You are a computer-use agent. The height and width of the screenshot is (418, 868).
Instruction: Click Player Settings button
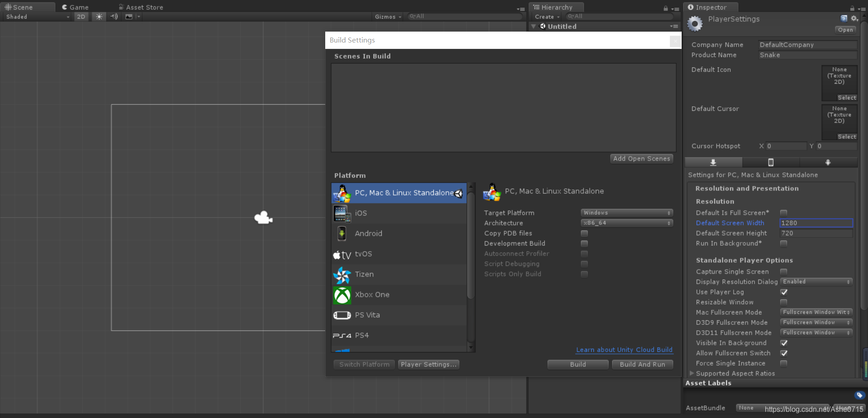pyautogui.click(x=428, y=365)
